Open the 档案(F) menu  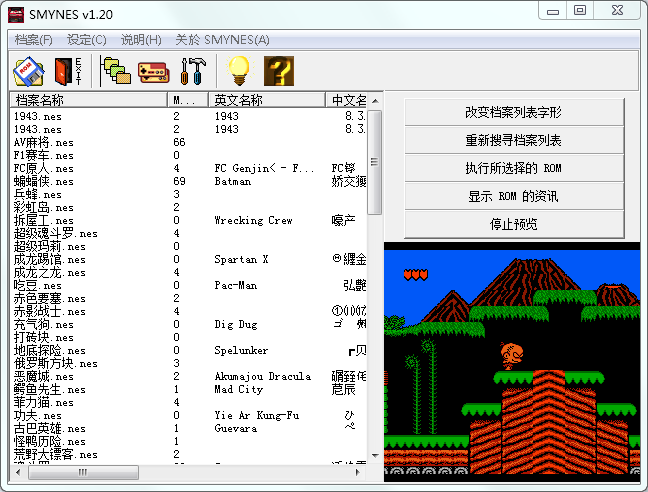[33, 39]
